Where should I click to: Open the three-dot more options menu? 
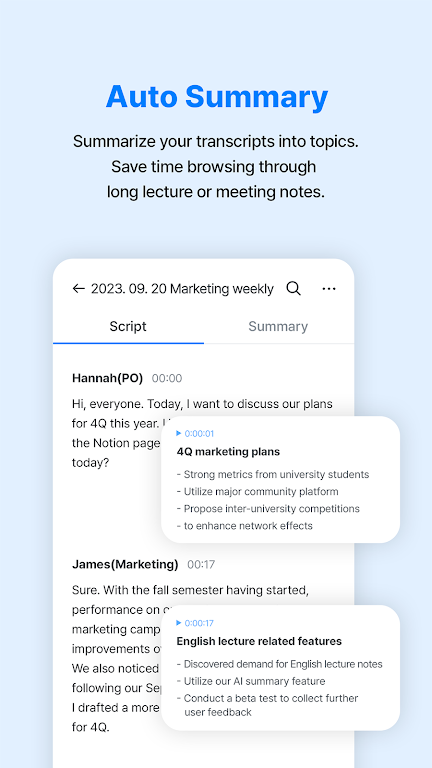pyautogui.click(x=329, y=288)
